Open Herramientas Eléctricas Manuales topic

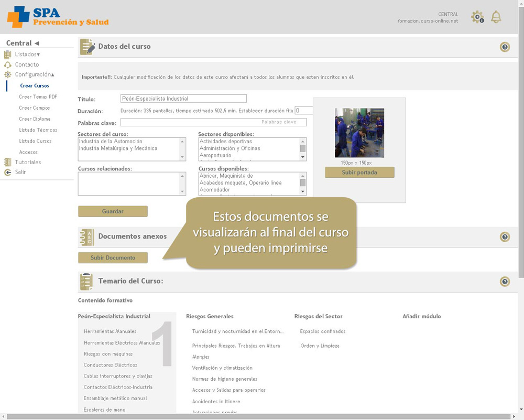pyautogui.click(x=122, y=343)
